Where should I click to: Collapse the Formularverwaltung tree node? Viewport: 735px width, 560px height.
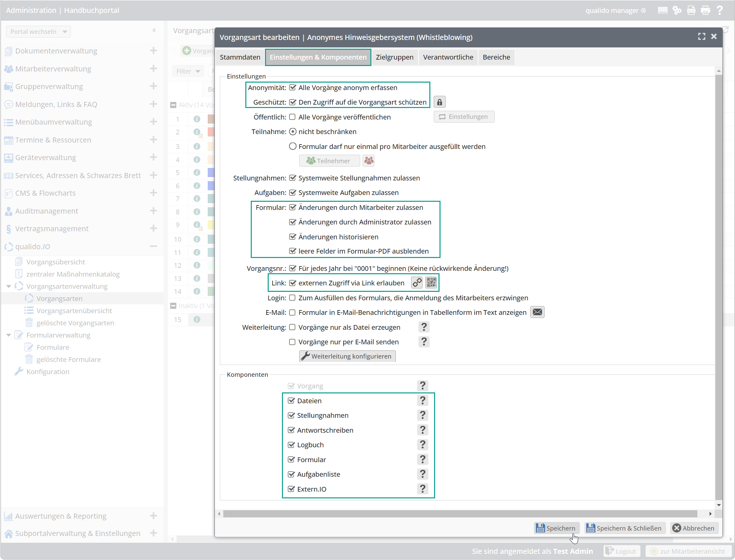(9, 335)
